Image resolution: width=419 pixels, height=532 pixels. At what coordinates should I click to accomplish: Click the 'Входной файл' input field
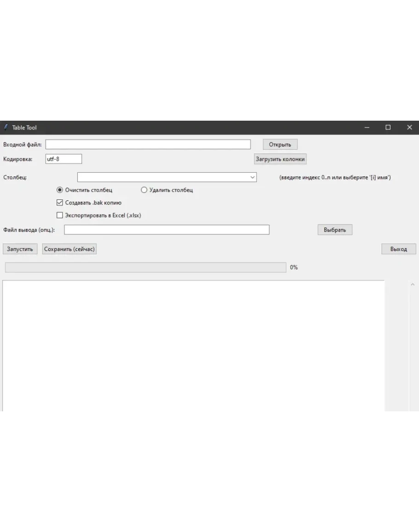coord(148,145)
